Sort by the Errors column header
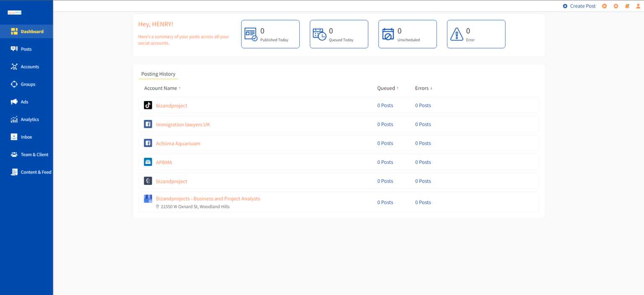This screenshot has width=644, height=295. pos(423,88)
